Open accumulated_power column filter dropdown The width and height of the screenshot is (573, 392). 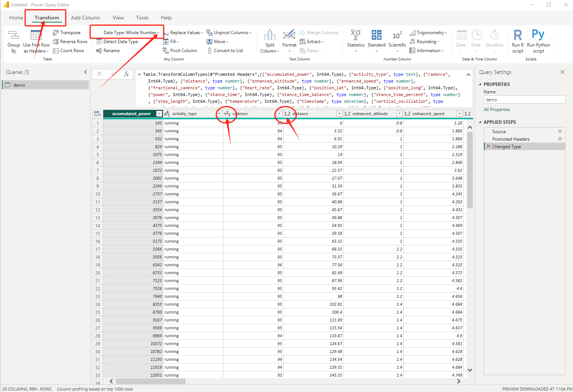[159, 114]
